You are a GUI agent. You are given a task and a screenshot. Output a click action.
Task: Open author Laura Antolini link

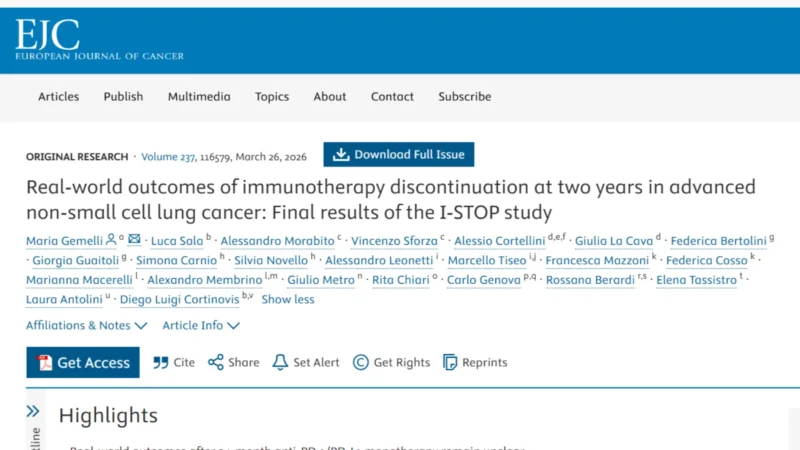pyautogui.click(x=64, y=299)
